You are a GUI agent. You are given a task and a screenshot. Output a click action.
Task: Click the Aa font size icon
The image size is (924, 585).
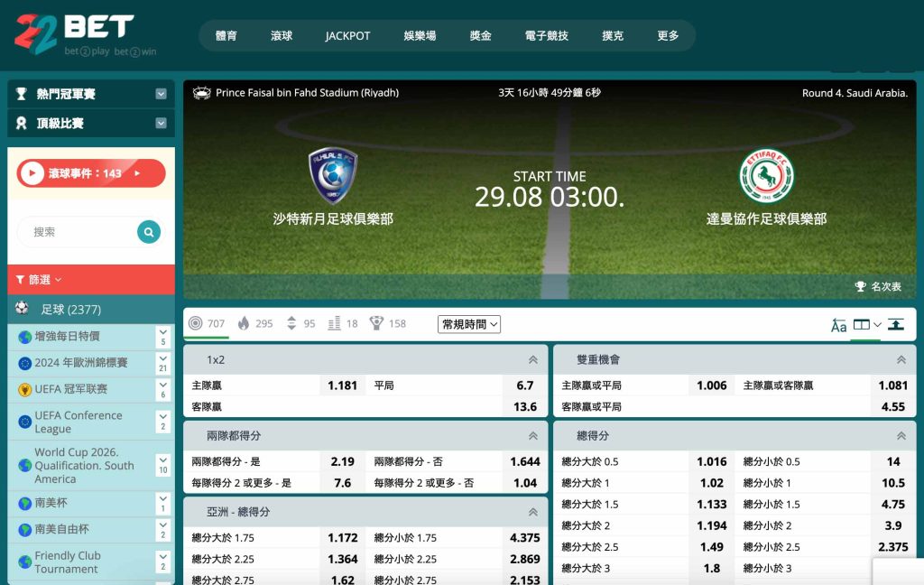tap(838, 325)
